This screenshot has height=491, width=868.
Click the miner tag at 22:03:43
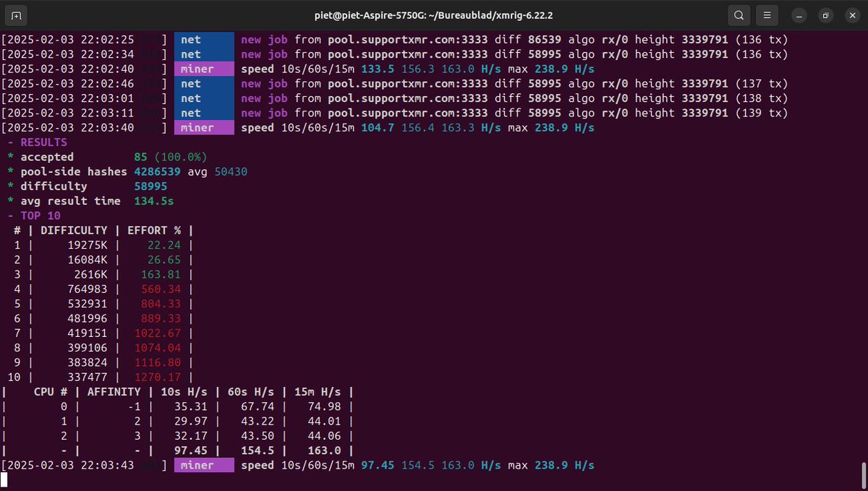(x=204, y=465)
